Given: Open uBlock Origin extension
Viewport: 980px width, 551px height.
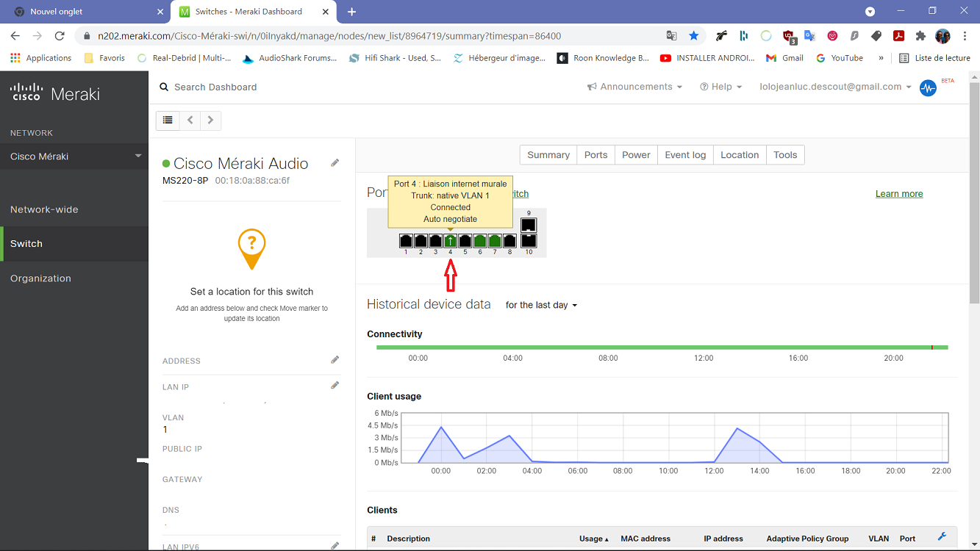Looking at the screenshot, I should click(789, 36).
